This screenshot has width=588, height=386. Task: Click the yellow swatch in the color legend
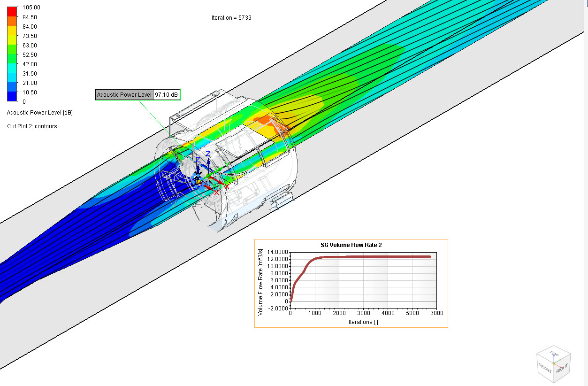pos(12,31)
